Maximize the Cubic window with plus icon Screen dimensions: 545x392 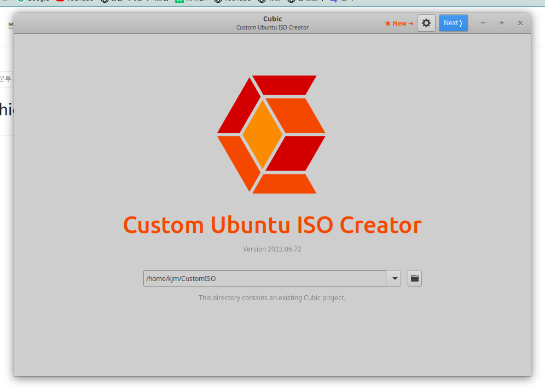point(502,23)
